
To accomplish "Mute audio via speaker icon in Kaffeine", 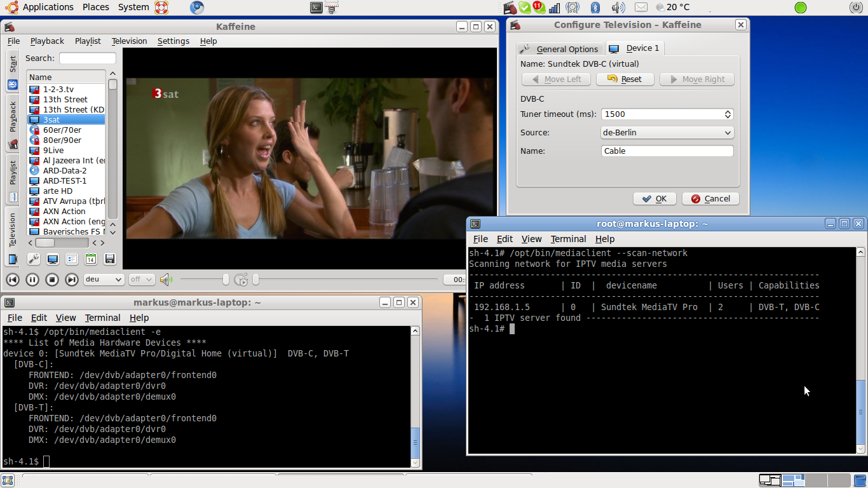I will [166, 280].
